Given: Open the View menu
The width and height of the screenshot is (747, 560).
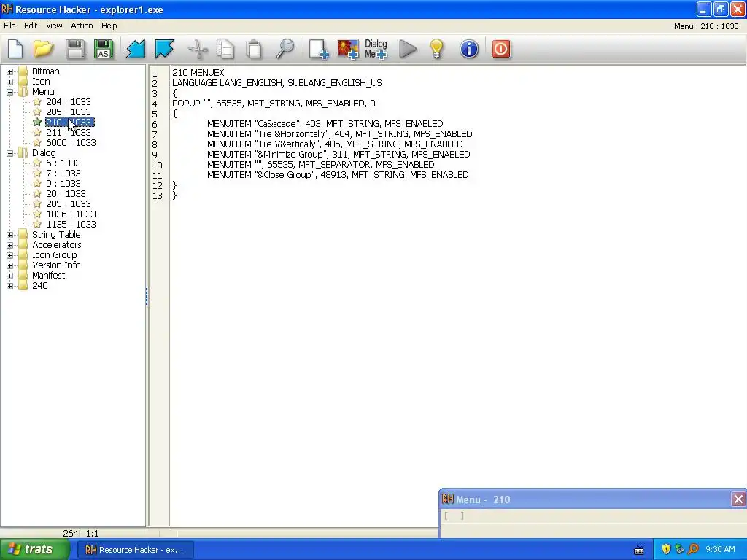Looking at the screenshot, I should tap(54, 26).
